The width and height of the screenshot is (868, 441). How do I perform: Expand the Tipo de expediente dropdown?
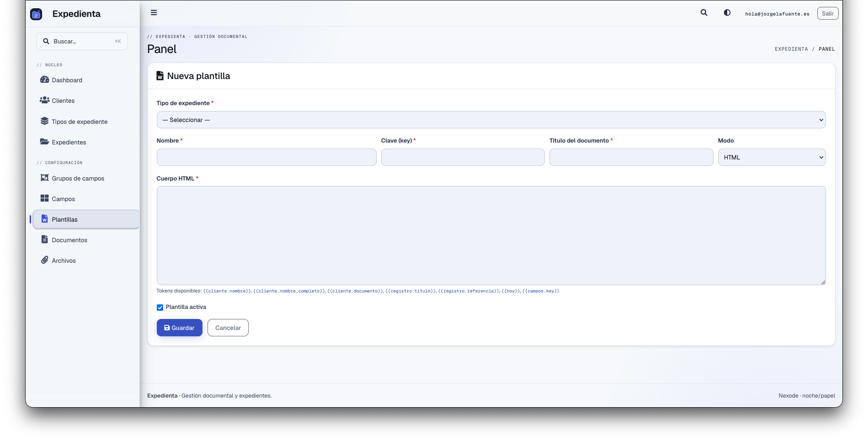491,120
